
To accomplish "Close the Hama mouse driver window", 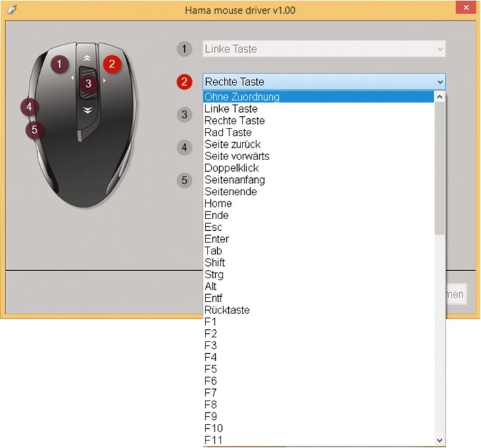I will (466, 8).
